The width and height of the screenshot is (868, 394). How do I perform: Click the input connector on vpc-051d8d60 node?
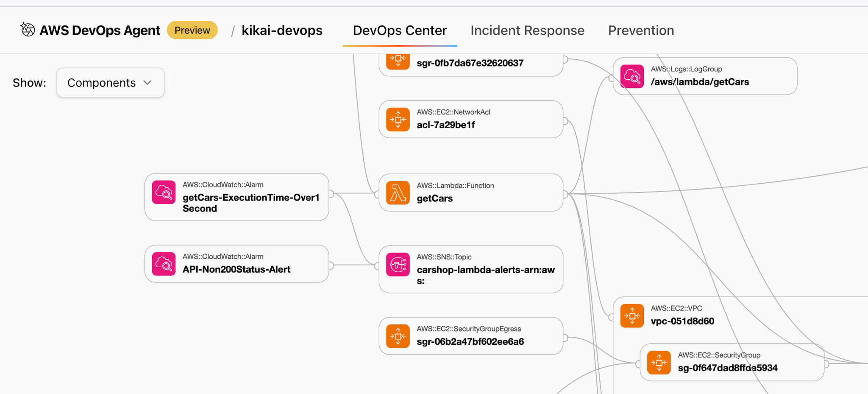tap(612, 317)
